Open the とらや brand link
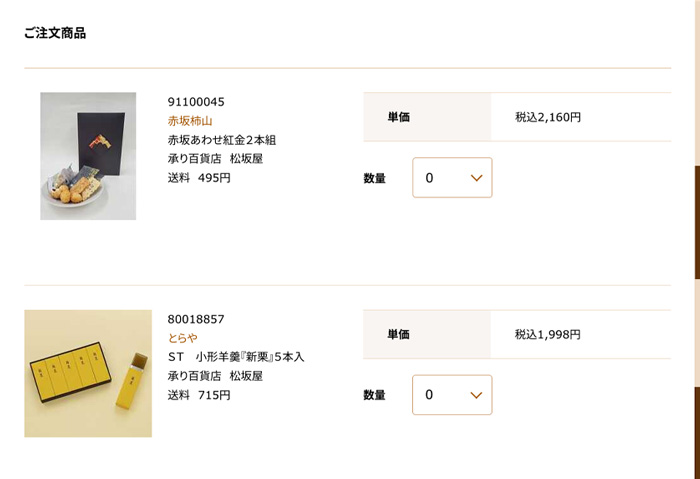Image resolution: width=700 pixels, height=479 pixels. (183, 338)
